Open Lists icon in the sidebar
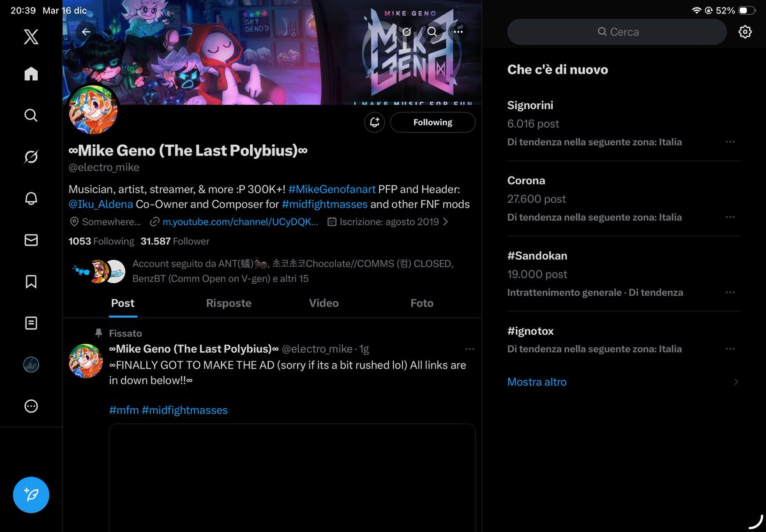This screenshot has height=532, width=766. point(31,323)
